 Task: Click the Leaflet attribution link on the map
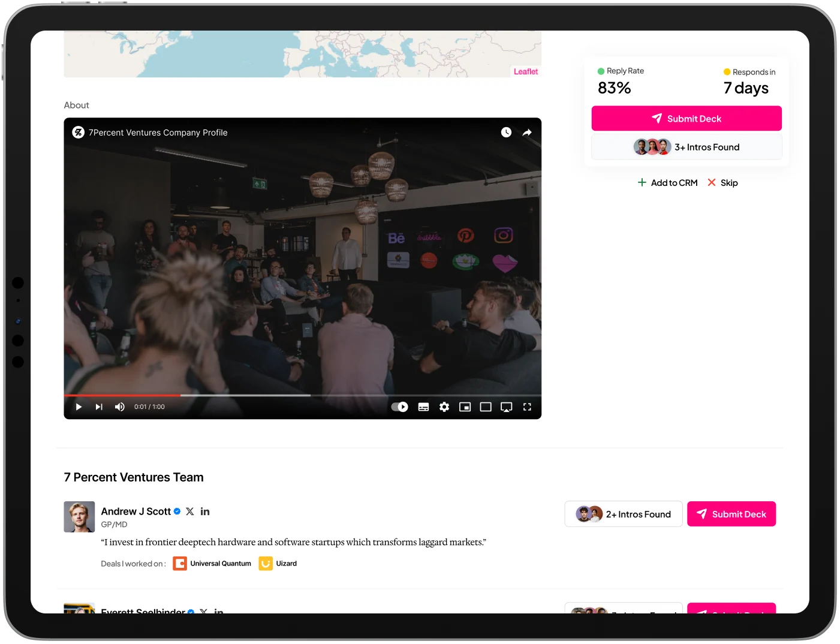(526, 71)
